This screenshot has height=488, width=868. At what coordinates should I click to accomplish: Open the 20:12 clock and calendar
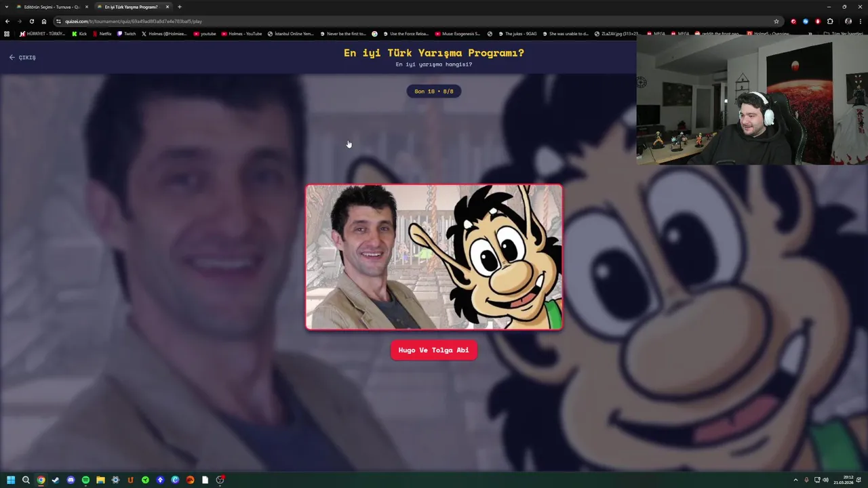843,480
